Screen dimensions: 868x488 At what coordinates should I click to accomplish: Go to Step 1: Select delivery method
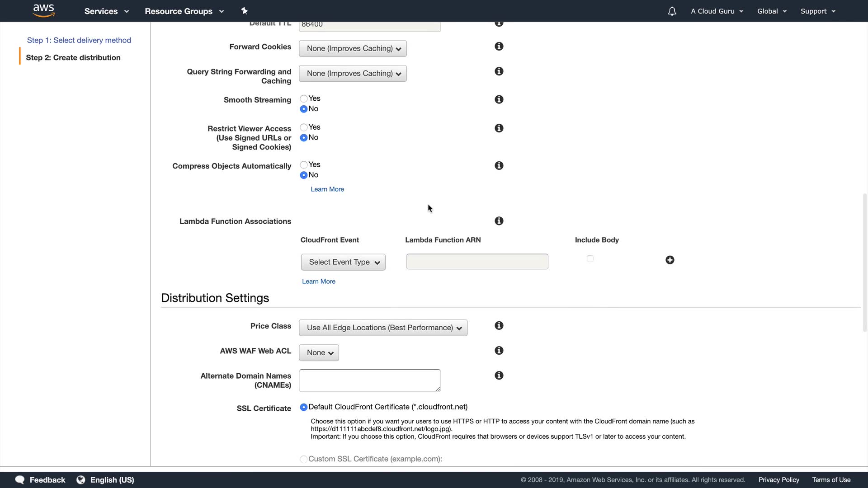(x=79, y=40)
